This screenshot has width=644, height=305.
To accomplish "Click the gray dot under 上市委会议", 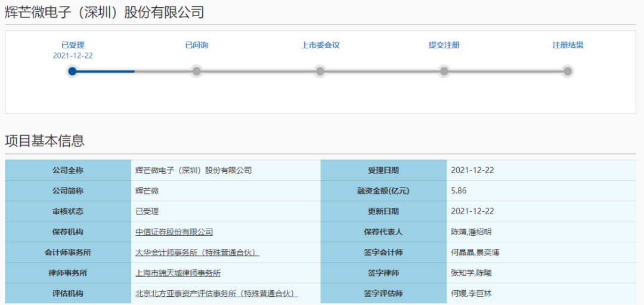I will coord(320,72).
